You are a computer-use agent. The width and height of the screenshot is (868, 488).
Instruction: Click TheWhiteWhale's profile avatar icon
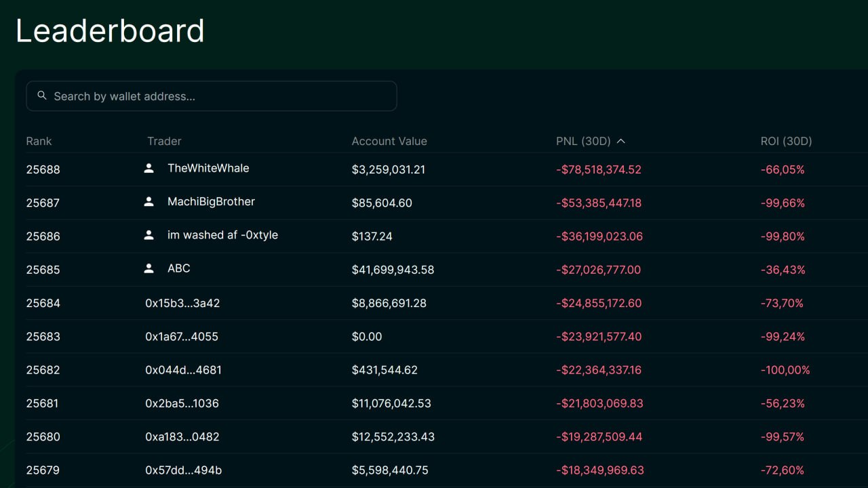[149, 169]
